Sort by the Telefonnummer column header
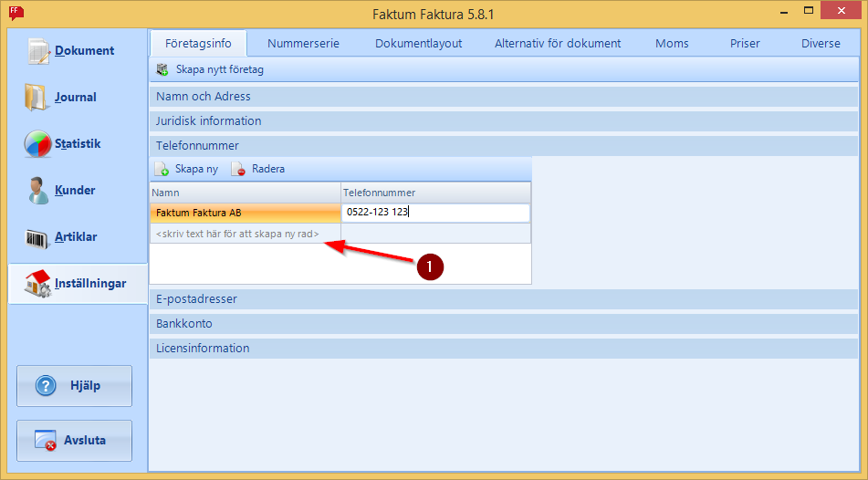The image size is (868, 480). 435,193
